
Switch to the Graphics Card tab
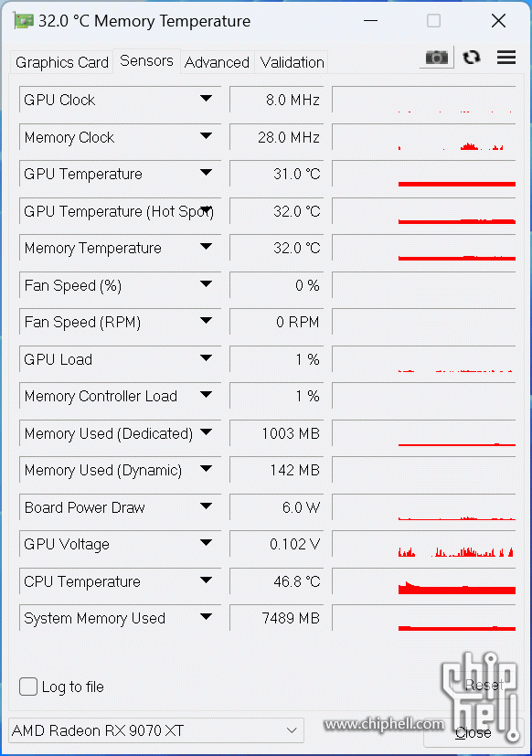[x=62, y=62]
